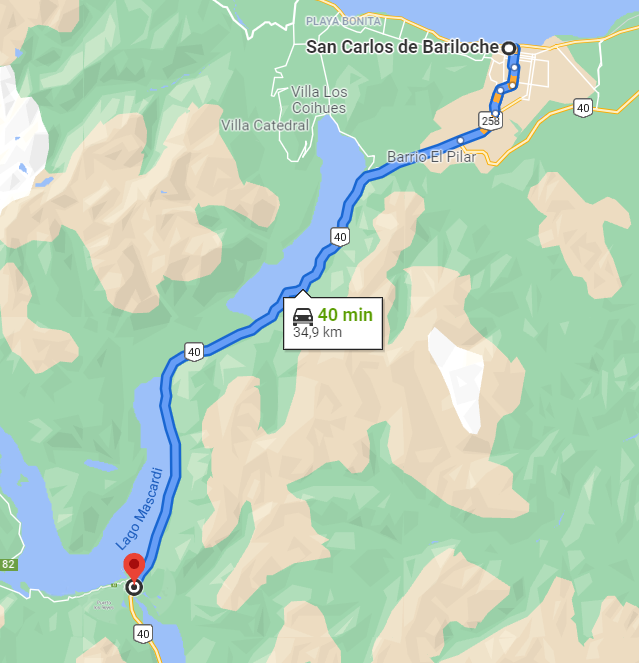Click the white route dot near Barrio El Pilar

coord(461,140)
